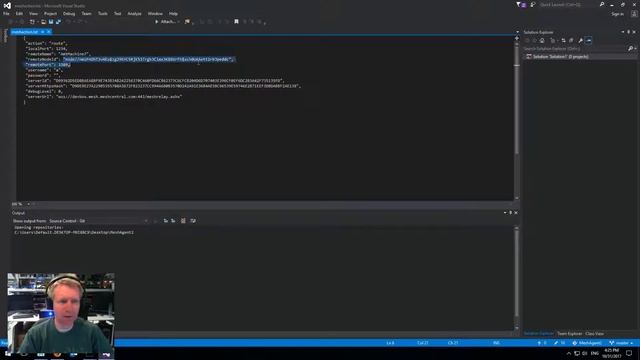The width and height of the screenshot is (640, 360).
Task: Open the Debug menu
Action: coord(69,13)
